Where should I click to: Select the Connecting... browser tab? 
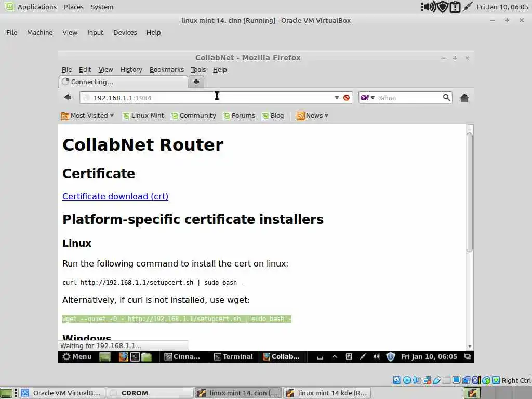tap(123, 82)
